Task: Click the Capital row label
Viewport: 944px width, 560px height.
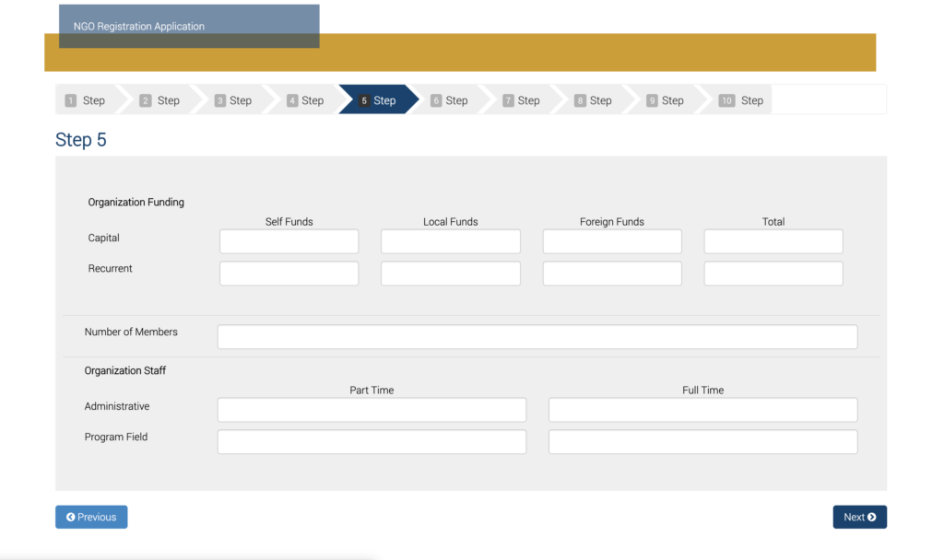Action: click(103, 239)
